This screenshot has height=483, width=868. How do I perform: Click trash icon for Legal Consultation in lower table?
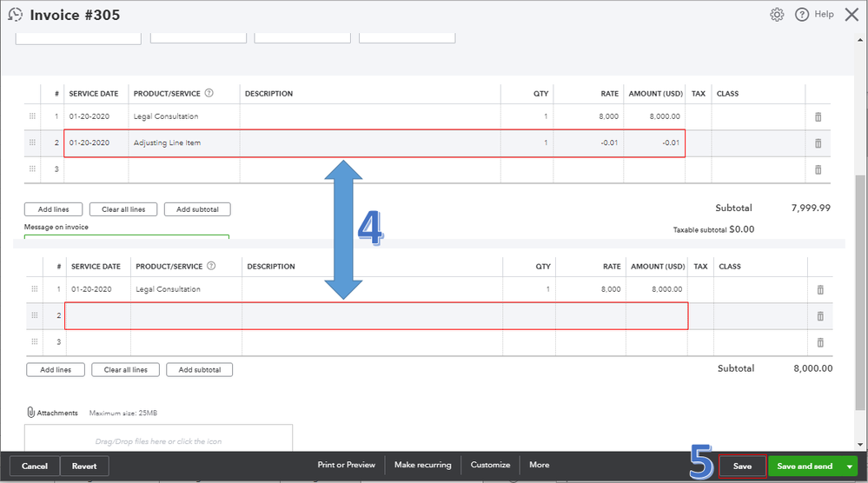pyautogui.click(x=820, y=289)
